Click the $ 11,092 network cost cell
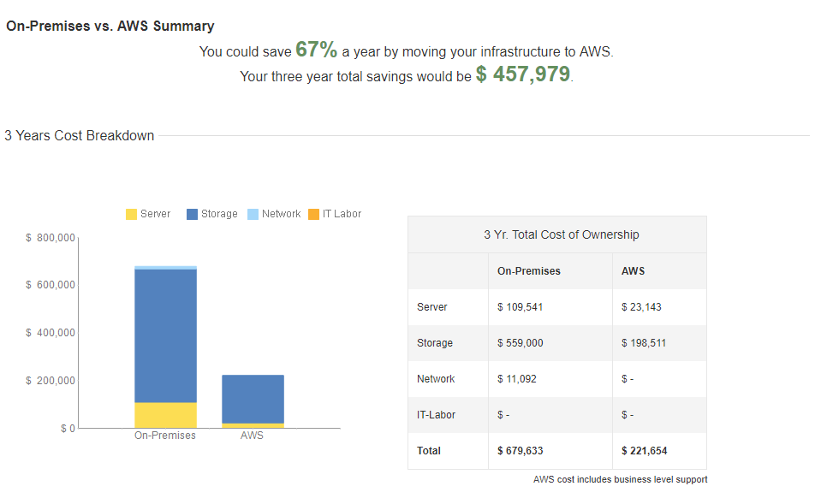The width and height of the screenshot is (815, 504). (x=517, y=379)
